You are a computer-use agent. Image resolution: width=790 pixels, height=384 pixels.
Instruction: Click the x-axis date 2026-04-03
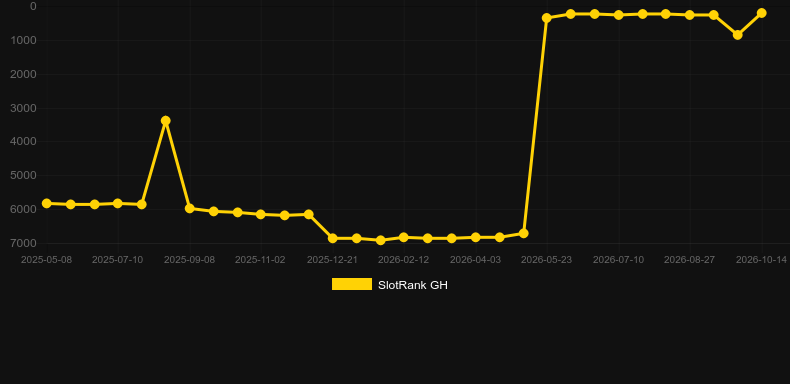[x=476, y=260]
